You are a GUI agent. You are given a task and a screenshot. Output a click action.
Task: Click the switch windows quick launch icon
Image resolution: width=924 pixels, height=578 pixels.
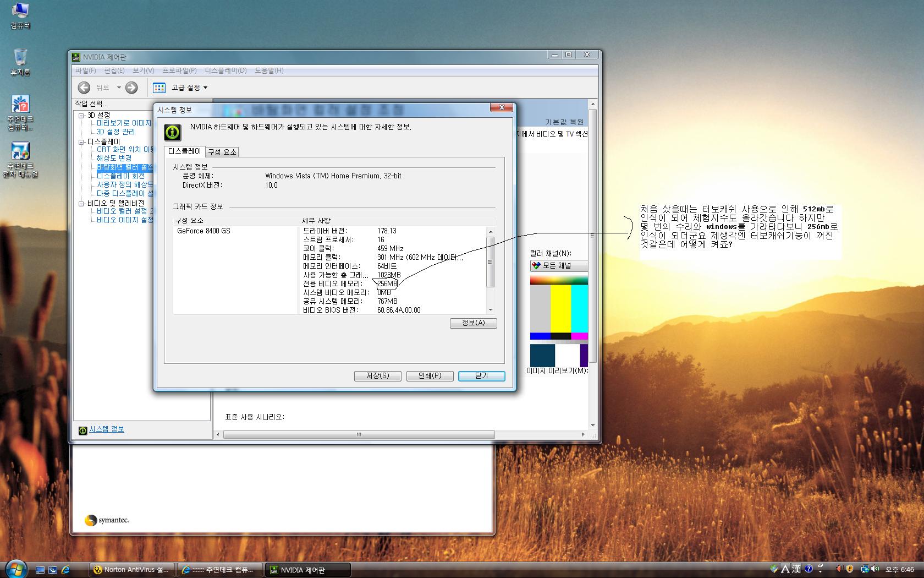tap(53, 570)
